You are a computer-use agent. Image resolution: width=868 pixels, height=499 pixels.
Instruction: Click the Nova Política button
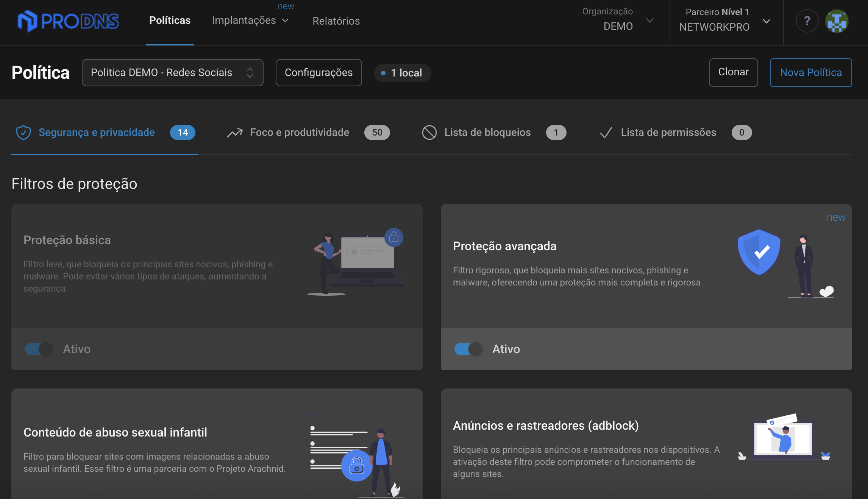pos(810,72)
